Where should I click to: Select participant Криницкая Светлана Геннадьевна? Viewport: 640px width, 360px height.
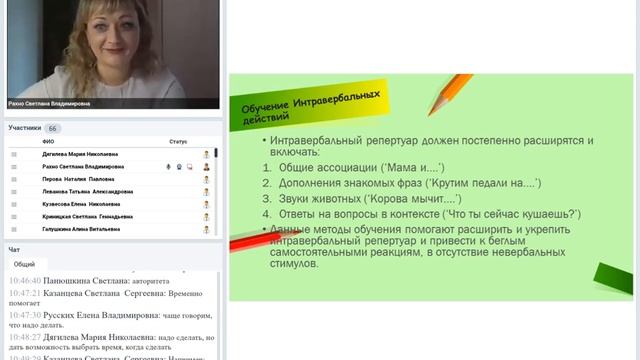pos(87,217)
